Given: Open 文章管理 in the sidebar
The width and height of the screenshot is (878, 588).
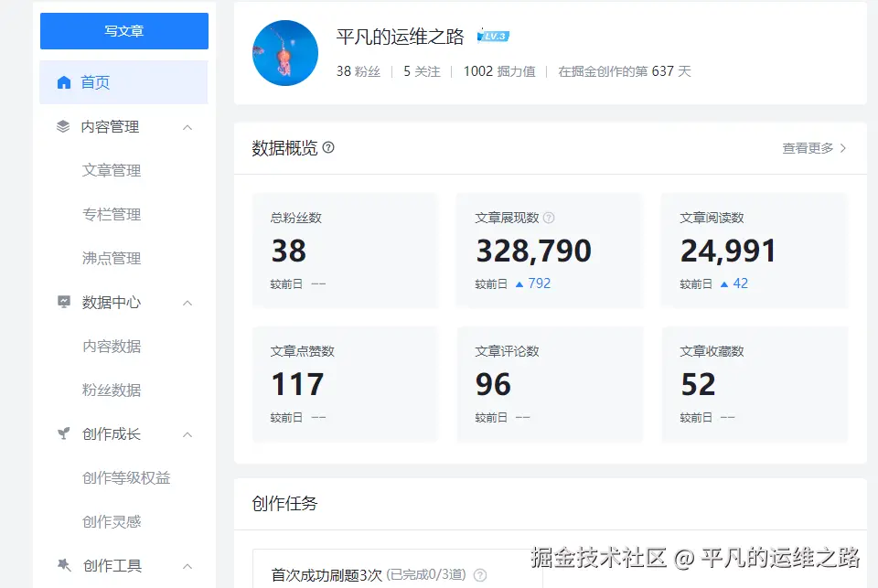Looking at the screenshot, I should pos(112,170).
